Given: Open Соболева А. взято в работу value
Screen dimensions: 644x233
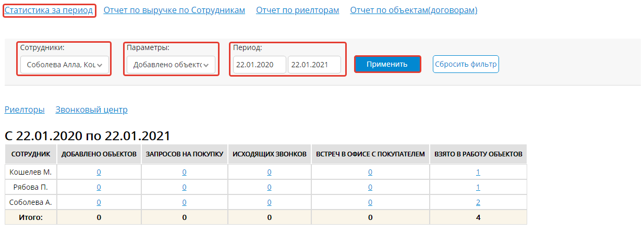Looking at the screenshot, I should pyautogui.click(x=478, y=203).
